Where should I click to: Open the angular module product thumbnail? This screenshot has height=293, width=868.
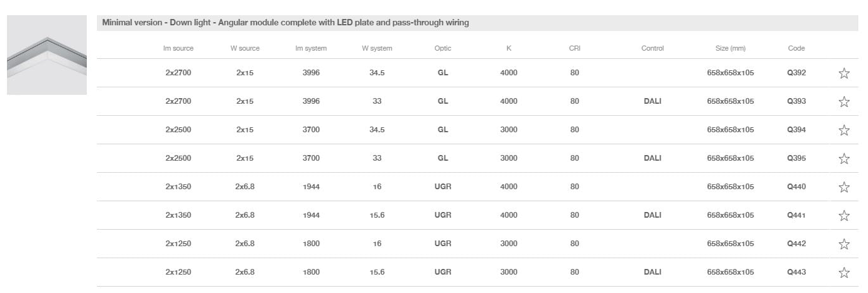(x=47, y=55)
